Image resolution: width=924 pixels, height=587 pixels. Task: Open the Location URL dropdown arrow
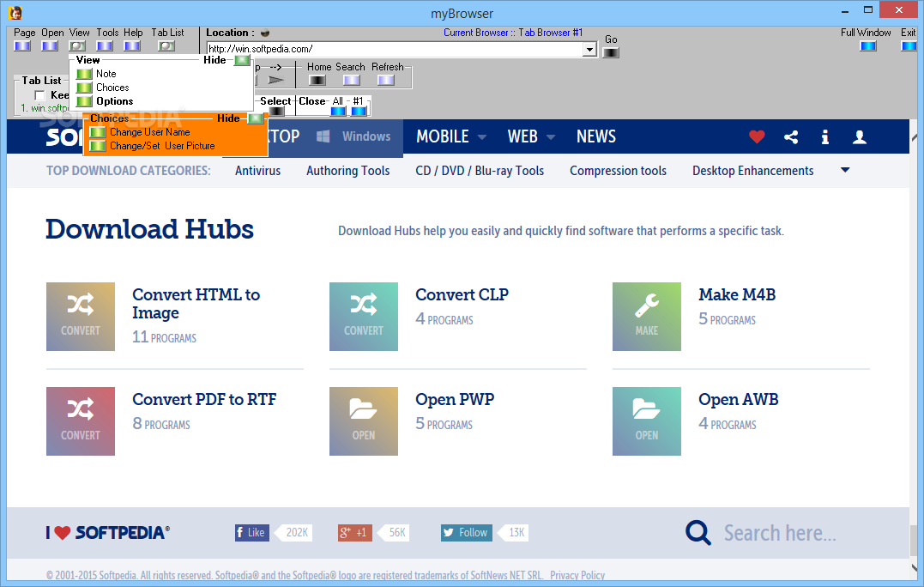(x=590, y=50)
